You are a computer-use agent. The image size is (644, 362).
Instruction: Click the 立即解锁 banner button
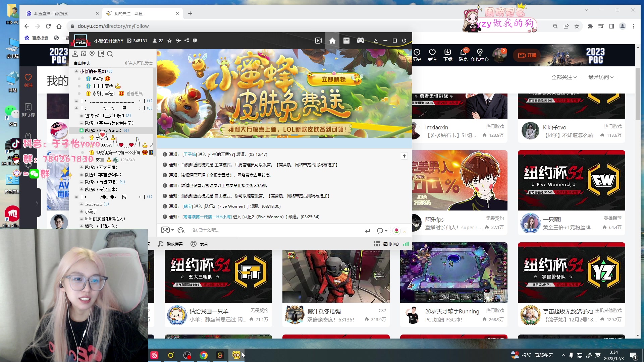coord(334,79)
